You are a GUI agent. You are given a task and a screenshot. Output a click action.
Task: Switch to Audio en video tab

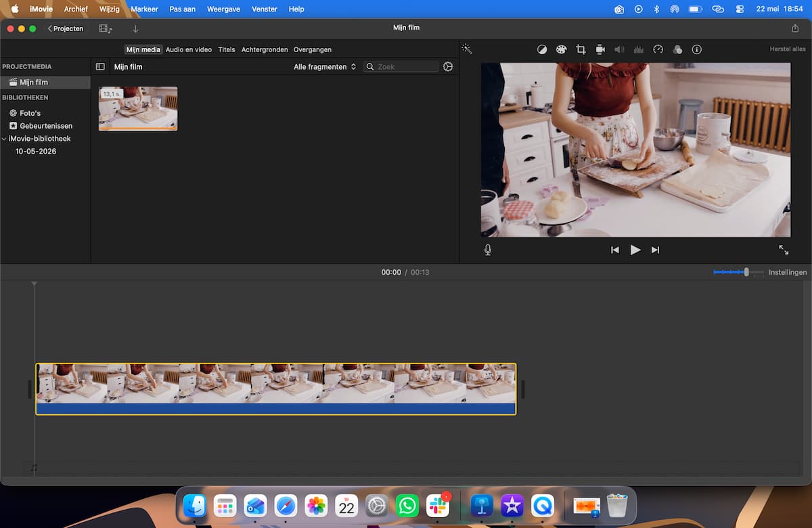pos(189,49)
